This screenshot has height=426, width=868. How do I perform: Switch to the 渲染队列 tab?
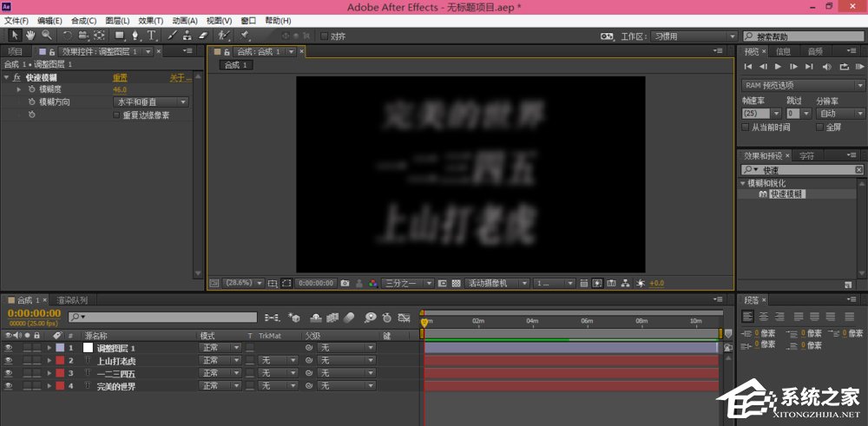72,299
